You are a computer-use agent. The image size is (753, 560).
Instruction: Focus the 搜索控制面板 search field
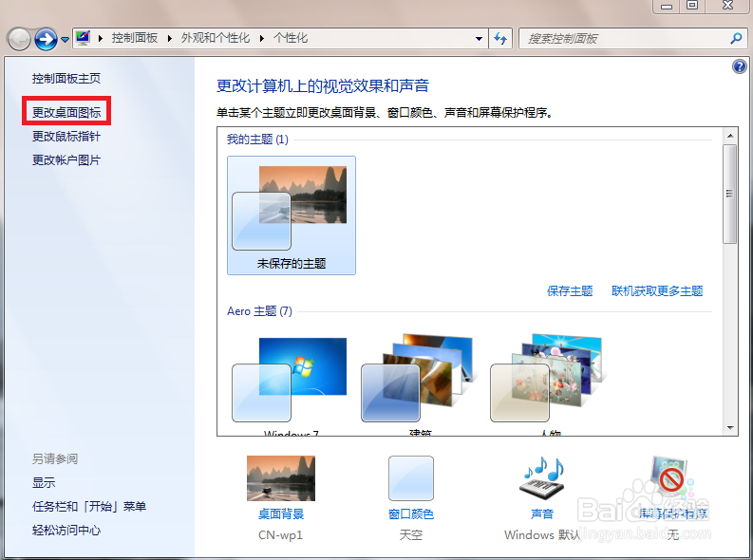point(624,38)
